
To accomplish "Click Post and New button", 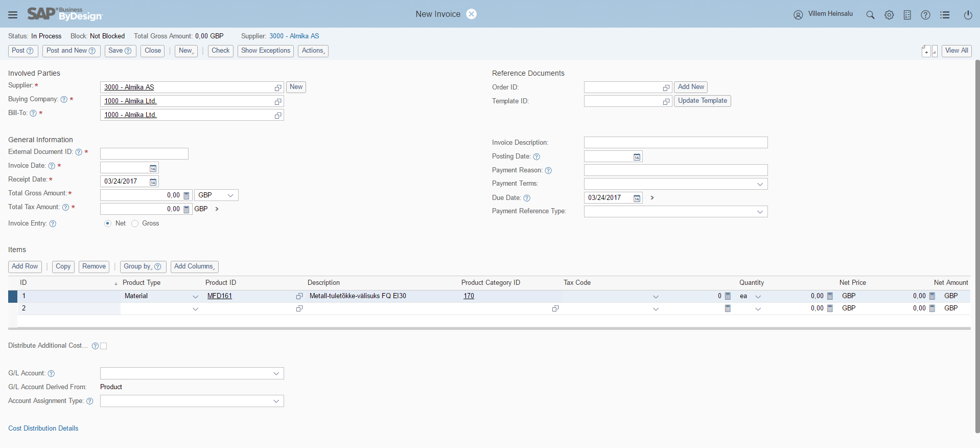I will 71,51.
